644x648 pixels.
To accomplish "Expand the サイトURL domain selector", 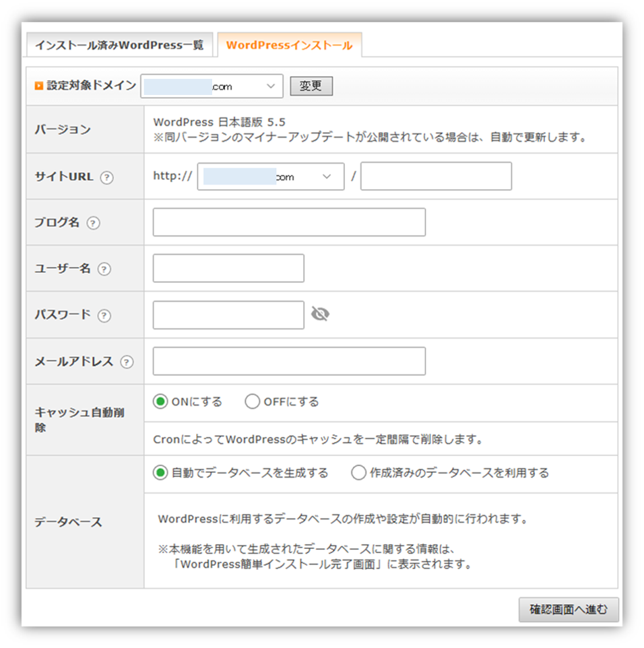I will [x=269, y=176].
